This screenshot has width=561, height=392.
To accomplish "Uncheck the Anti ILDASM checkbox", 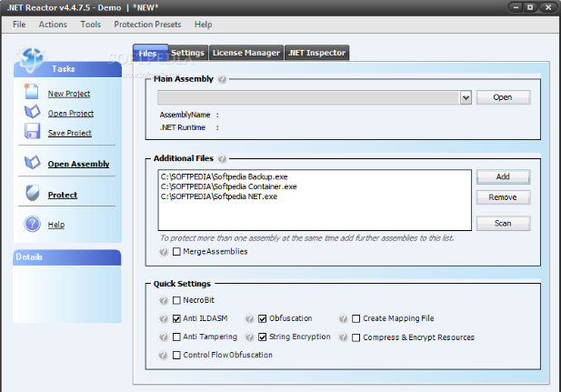I will pyautogui.click(x=176, y=318).
